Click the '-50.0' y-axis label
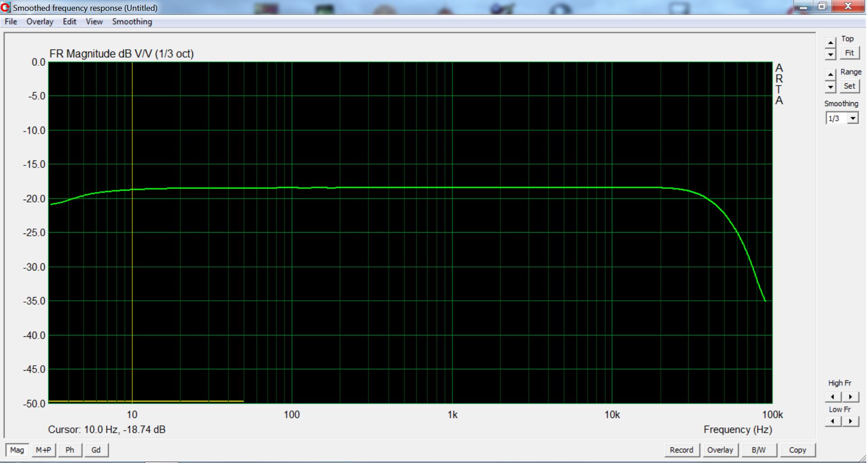Viewport: 868px width, 463px height. point(35,404)
